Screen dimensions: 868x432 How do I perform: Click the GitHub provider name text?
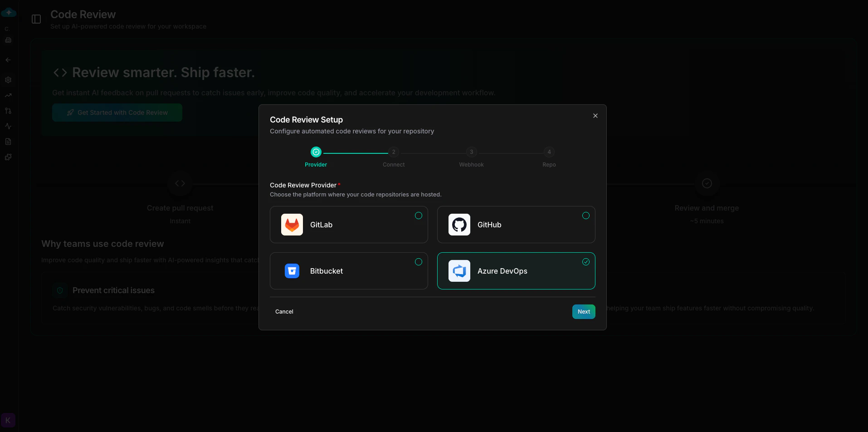coord(489,225)
